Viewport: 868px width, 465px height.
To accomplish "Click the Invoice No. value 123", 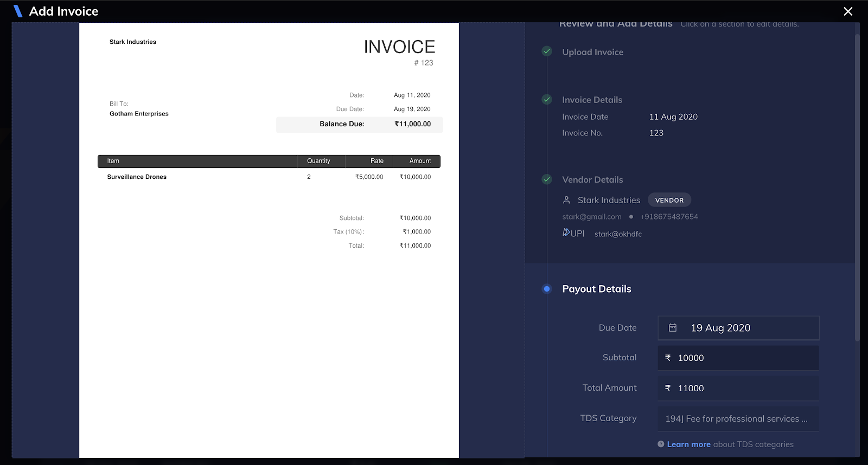I will 656,133.
